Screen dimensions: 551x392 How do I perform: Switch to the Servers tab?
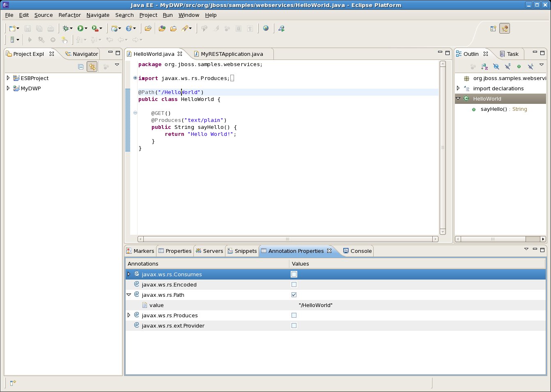(x=209, y=251)
